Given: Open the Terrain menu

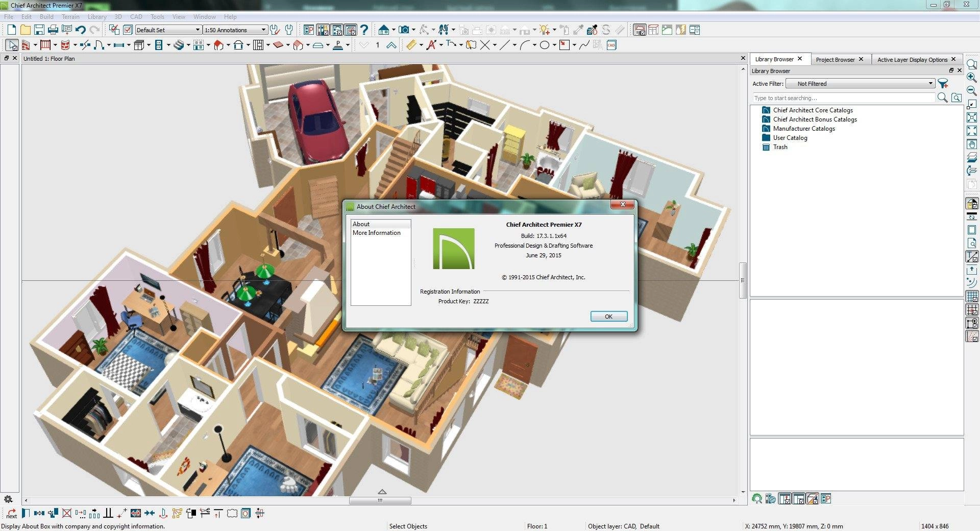Looking at the screenshot, I should click(70, 17).
